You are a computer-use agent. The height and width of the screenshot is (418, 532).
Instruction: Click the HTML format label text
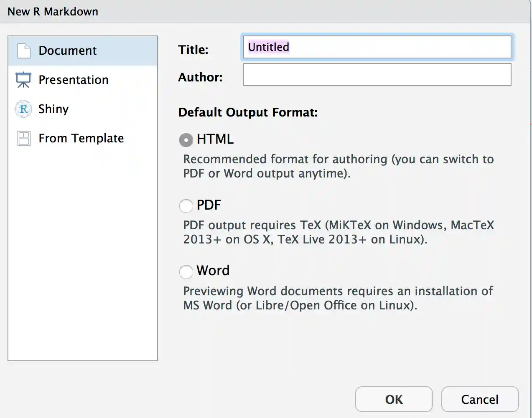[215, 139]
